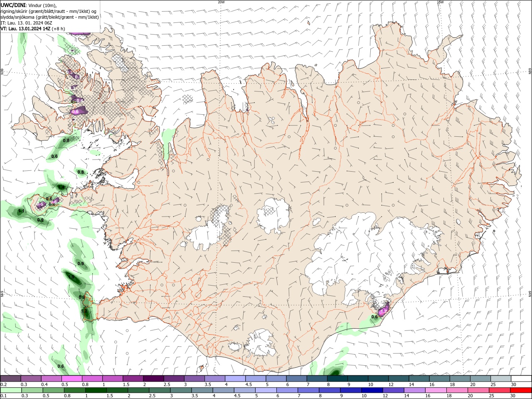Screen dimensions: 532x399
Task: Click the 'Vindur (10m)' header text
Action: (x=41, y=5)
